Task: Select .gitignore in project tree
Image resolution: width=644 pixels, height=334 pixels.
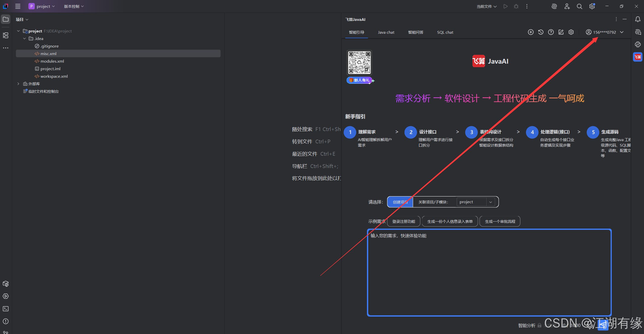Action: tap(47, 46)
